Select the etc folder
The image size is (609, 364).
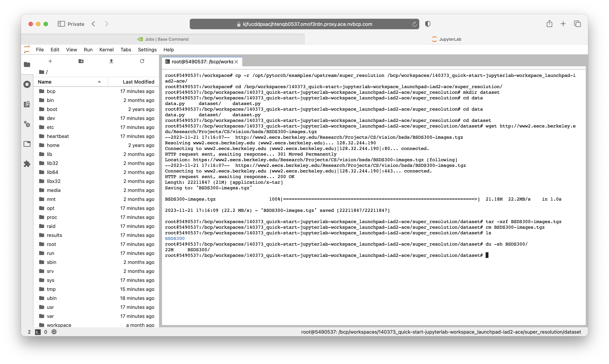pos(96,127)
